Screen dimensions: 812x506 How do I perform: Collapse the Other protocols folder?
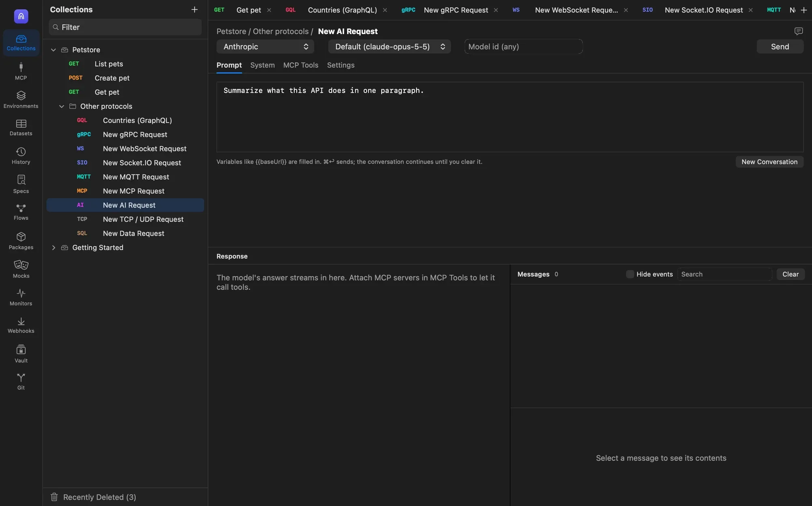[x=62, y=106]
